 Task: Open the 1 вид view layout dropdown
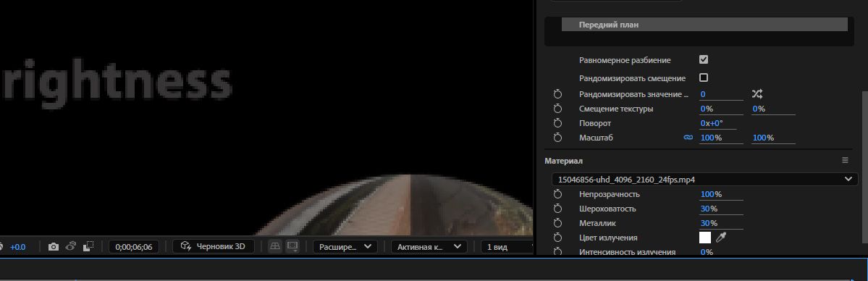pyautogui.click(x=507, y=247)
